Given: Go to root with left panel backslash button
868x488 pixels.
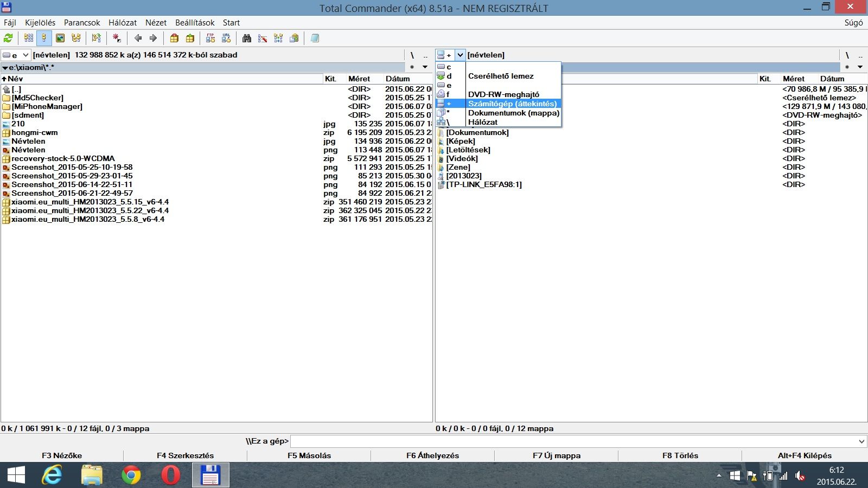Looking at the screenshot, I should [412, 55].
